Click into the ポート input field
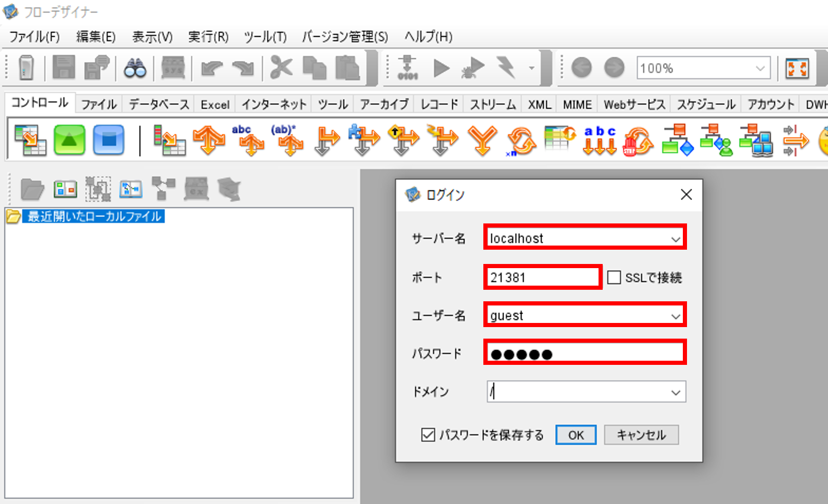 click(x=542, y=277)
